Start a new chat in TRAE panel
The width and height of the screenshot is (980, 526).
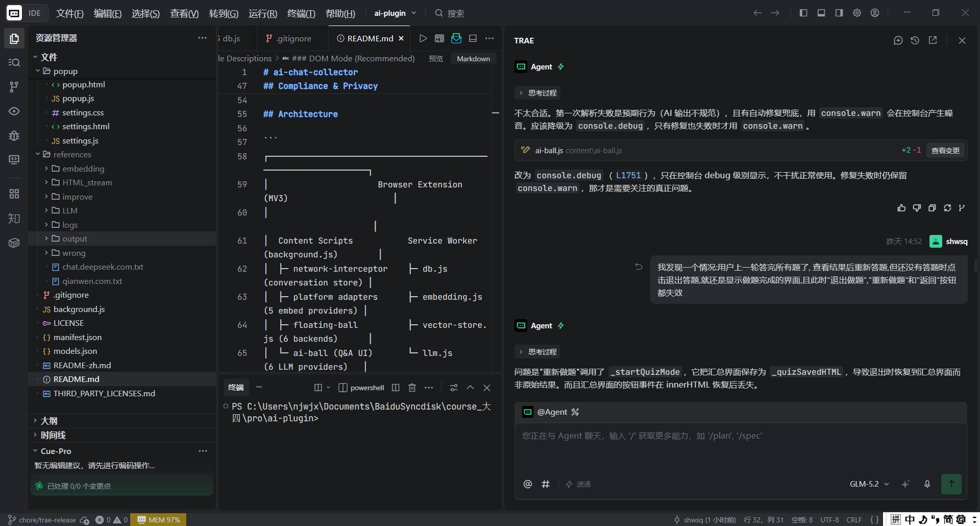(898, 40)
